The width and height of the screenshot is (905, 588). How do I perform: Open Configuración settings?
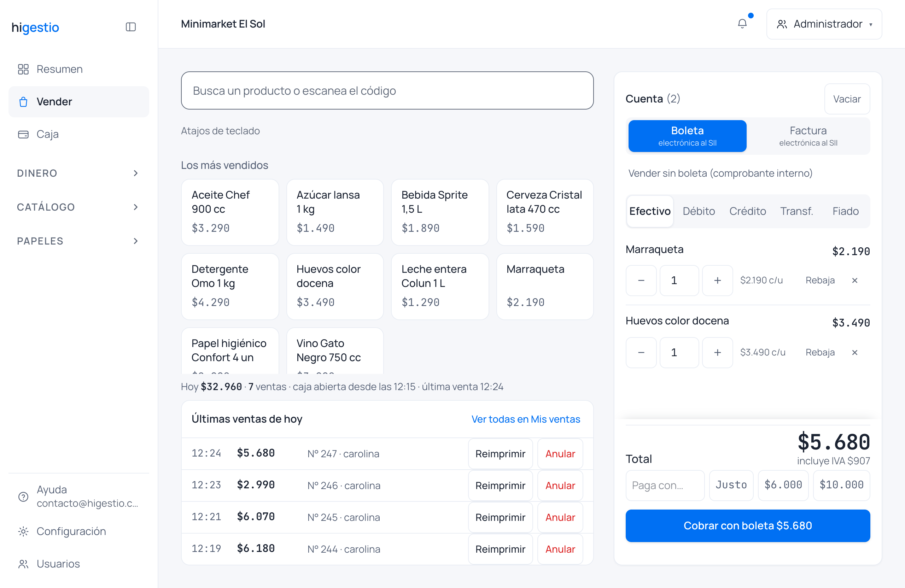point(79,531)
